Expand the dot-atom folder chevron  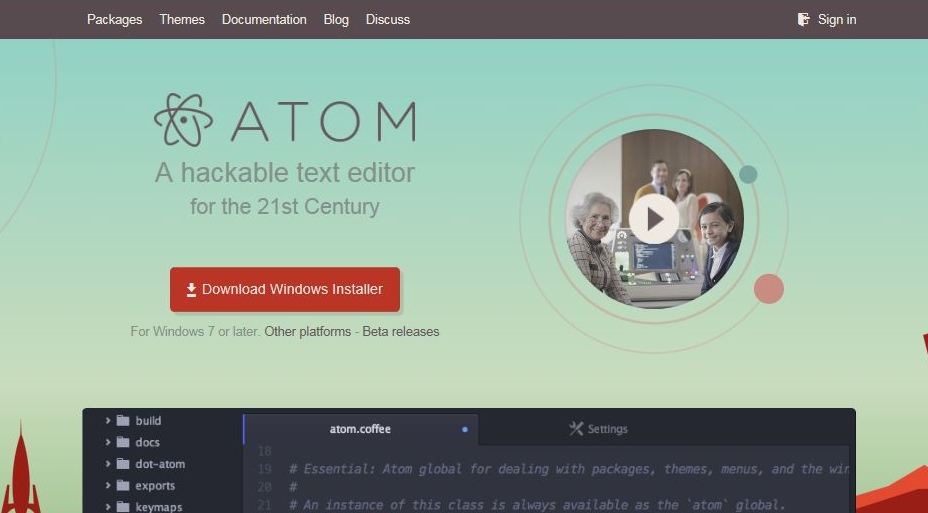pos(108,464)
